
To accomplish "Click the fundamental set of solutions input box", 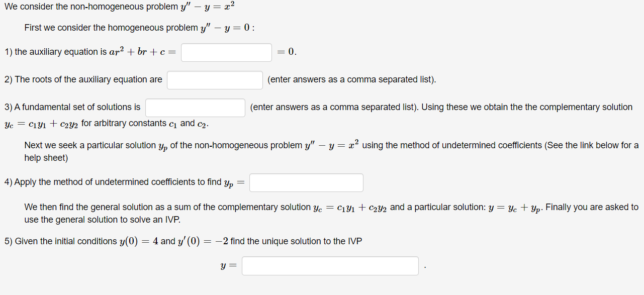I will tap(195, 108).
